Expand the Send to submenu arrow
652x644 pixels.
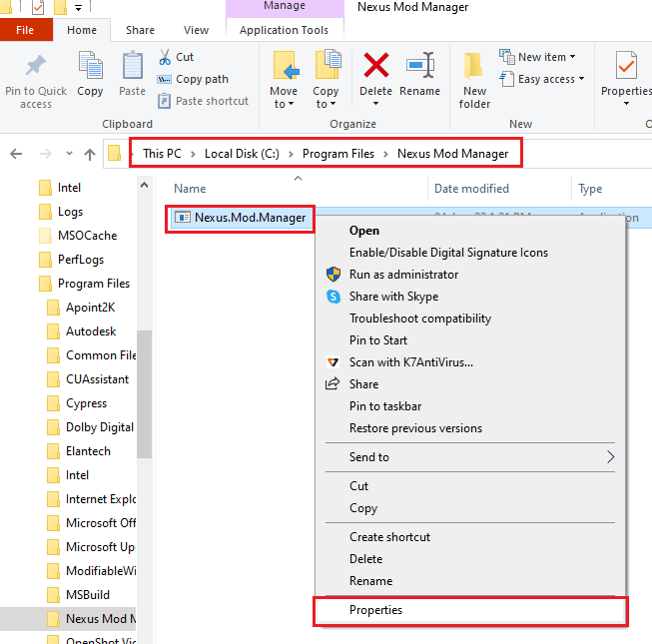pos(610,457)
